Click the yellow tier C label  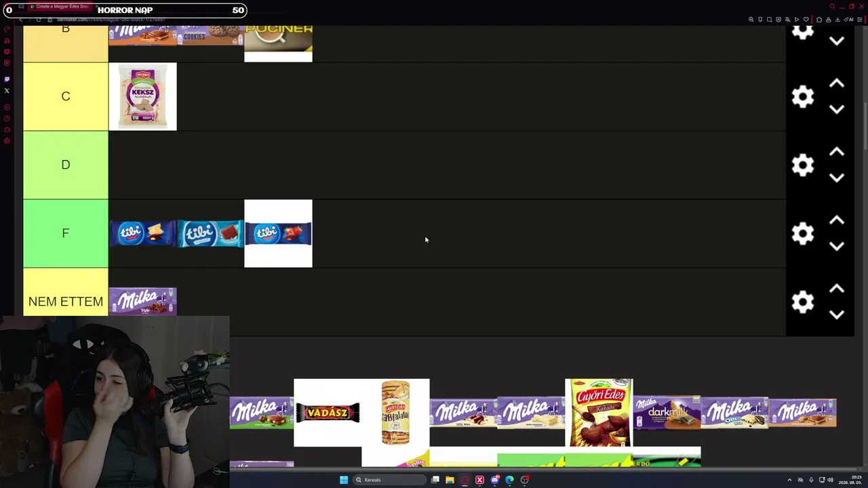[x=66, y=96]
